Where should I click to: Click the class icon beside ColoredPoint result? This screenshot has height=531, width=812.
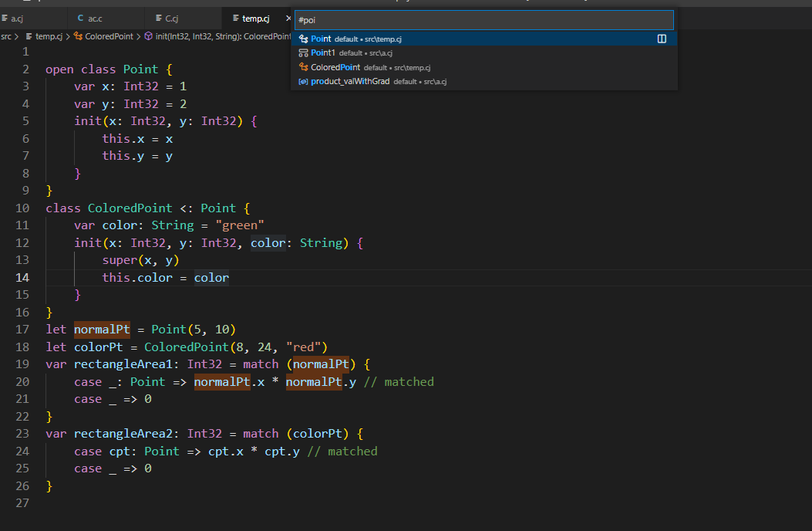pyautogui.click(x=304, y=67)
